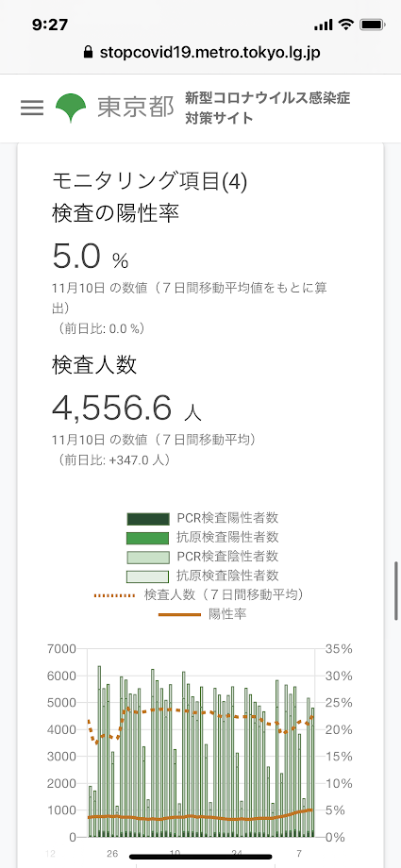
Task: Click 新型コロナウイルス感染症対策サイト title
Action: click(268, 108)
